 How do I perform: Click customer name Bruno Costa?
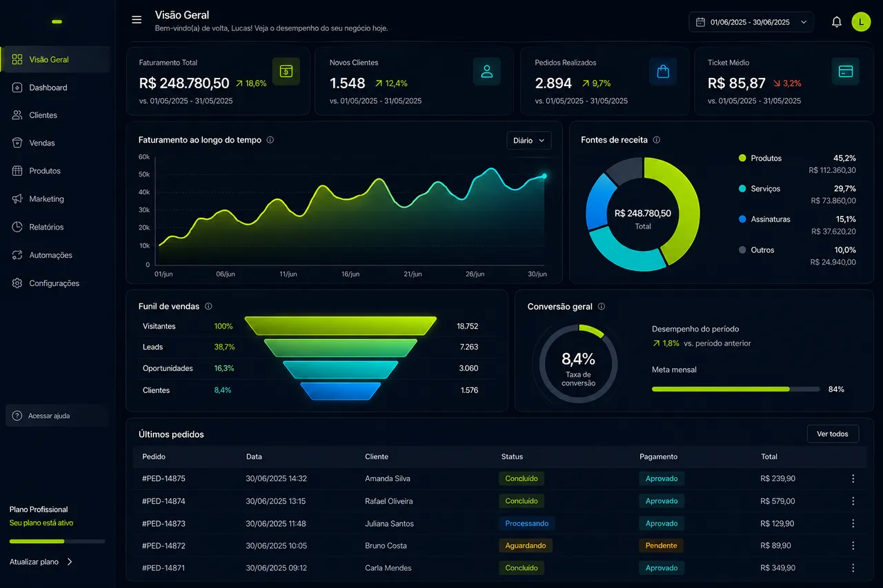(x=386, y=545)
